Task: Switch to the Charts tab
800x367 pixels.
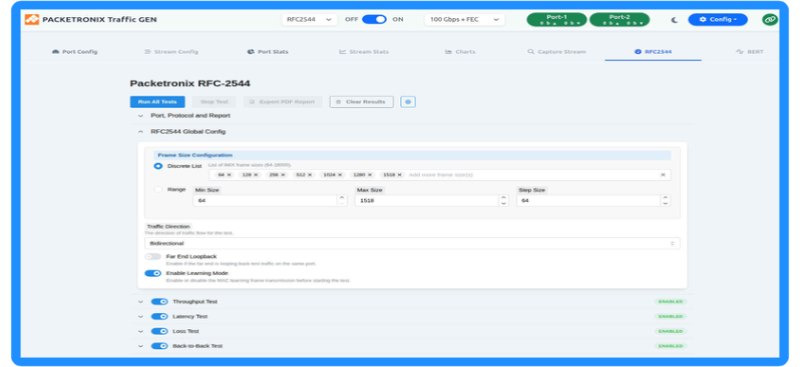Action: pos(460,52)
